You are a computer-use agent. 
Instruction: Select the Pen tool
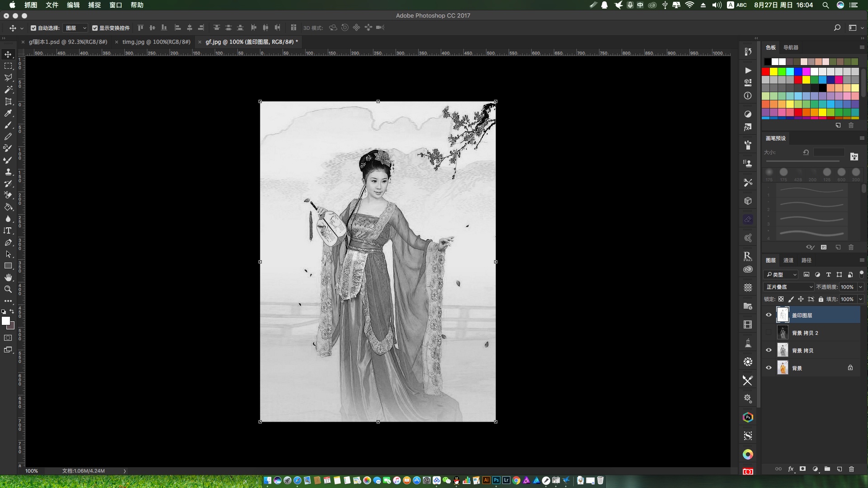8,242
